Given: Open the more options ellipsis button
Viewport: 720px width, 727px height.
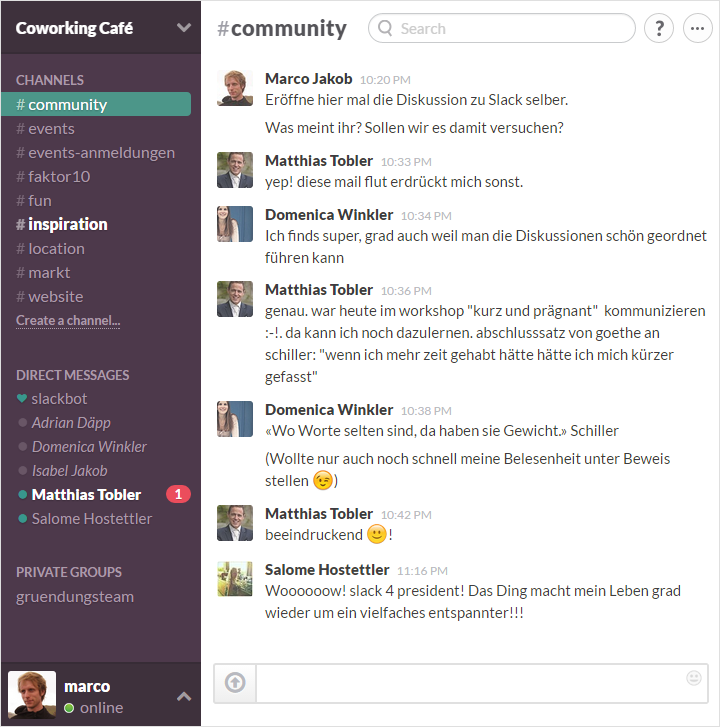Looking at the screenshot, I should point(697,28).
